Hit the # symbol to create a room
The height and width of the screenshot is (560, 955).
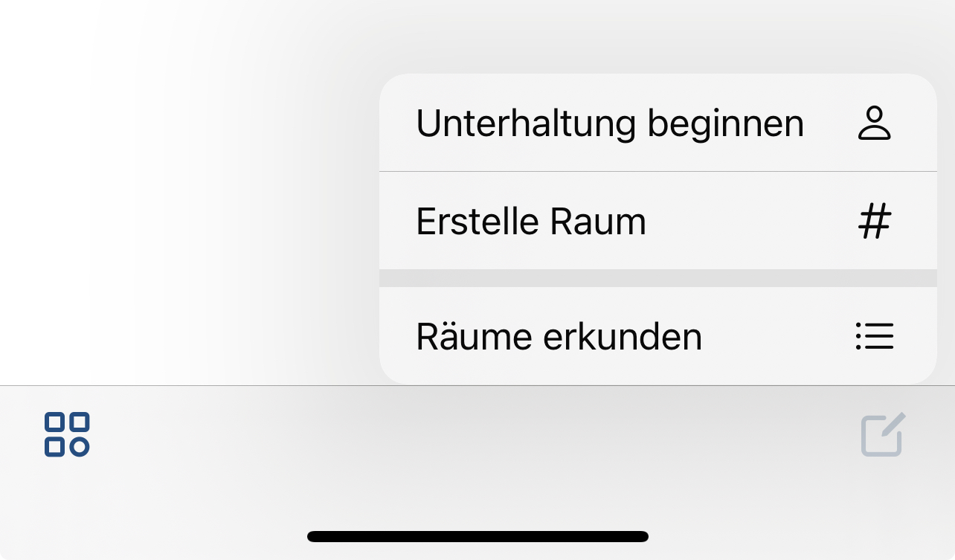click(x=874, y=222)
